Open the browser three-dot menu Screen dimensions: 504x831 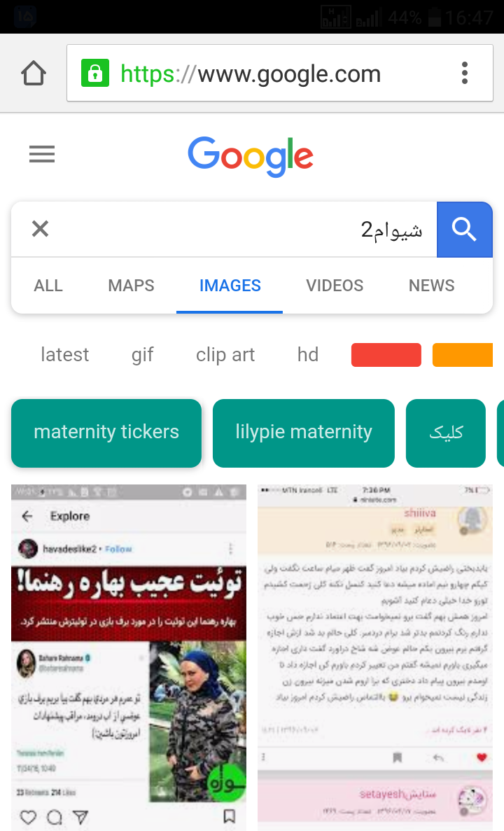464,73
